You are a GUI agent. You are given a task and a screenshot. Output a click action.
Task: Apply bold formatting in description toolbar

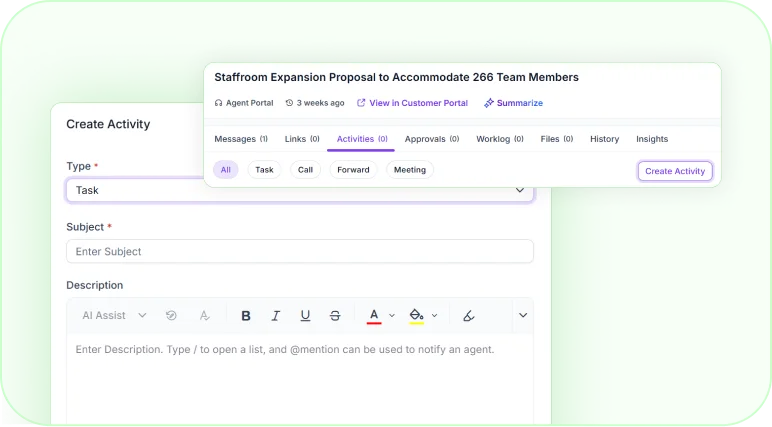click(246, 316)
